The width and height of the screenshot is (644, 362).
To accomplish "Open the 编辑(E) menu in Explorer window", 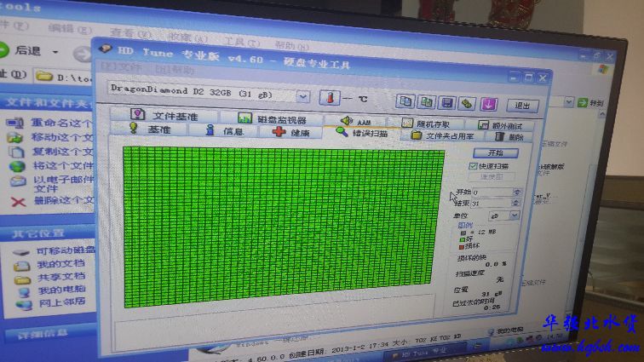I will tap(69, 28).
